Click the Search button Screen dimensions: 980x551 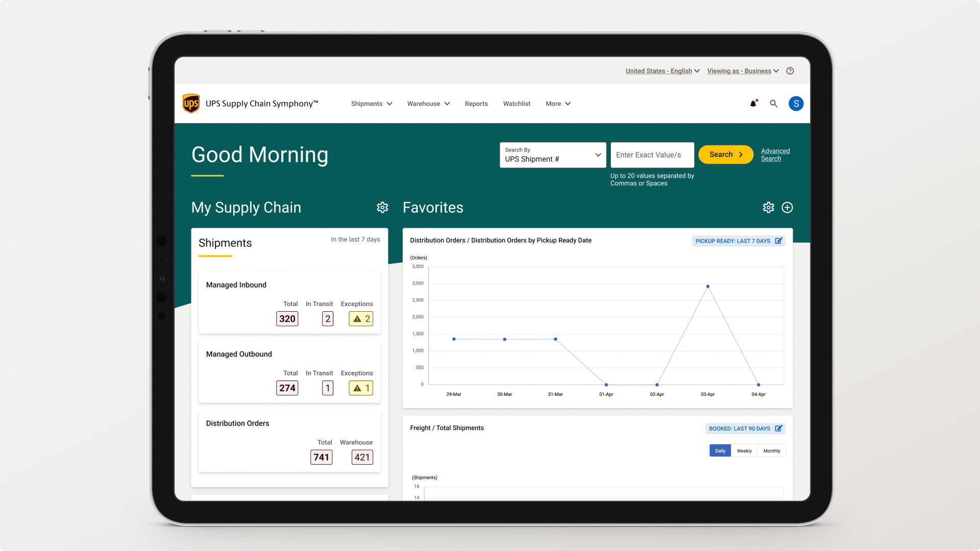726,154
